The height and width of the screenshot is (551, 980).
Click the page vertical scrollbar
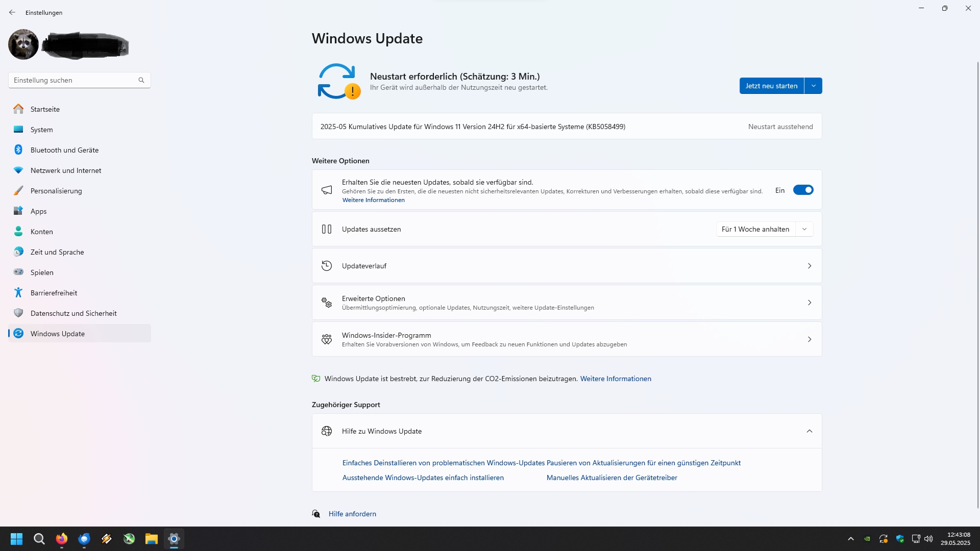pyautogui.click(x=977, y=286)
